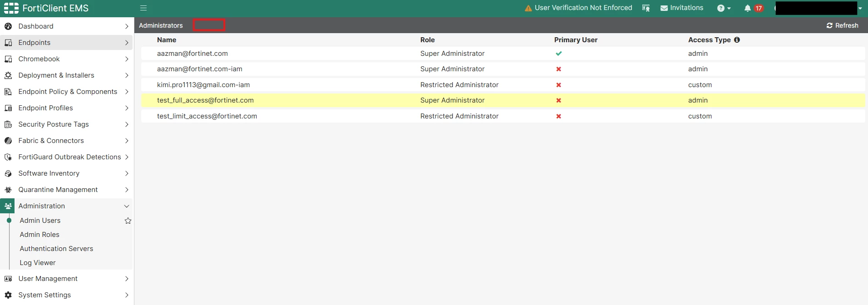868x305 pixels.
Task: Open Authentication Servers
Action: pyautogui.click(x=56, y=249)
